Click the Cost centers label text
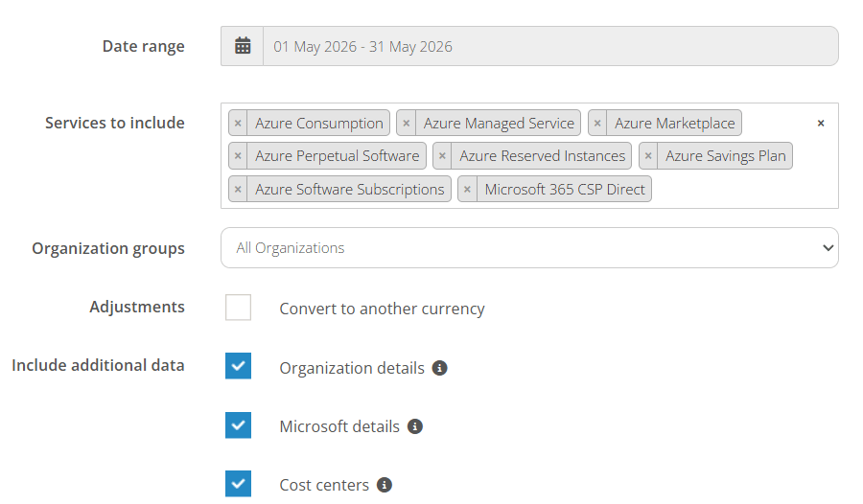863x504 pixels. coord(324,485)
